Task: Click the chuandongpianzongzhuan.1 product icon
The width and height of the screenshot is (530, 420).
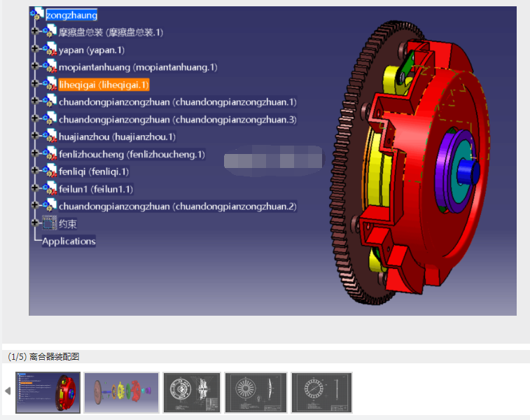Action: (x=50, y=101)
